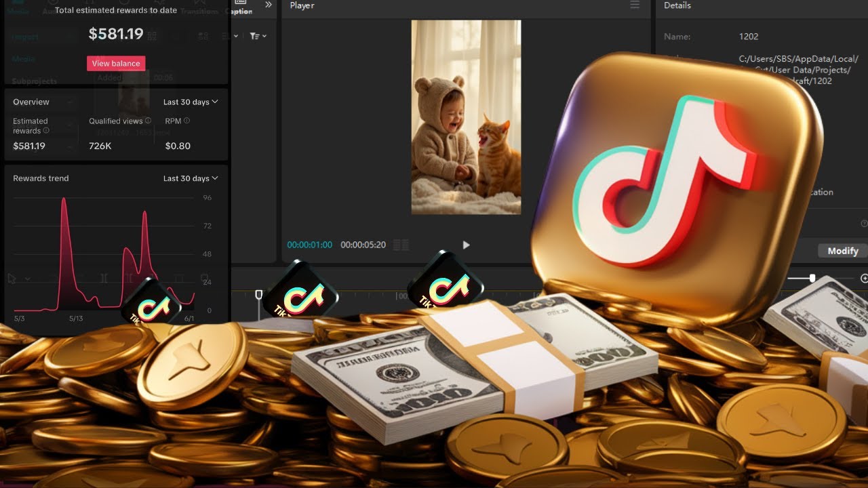Click info icon beside Qualified views
The width and height of the screenshot is (868, 488).
[148, 121]
